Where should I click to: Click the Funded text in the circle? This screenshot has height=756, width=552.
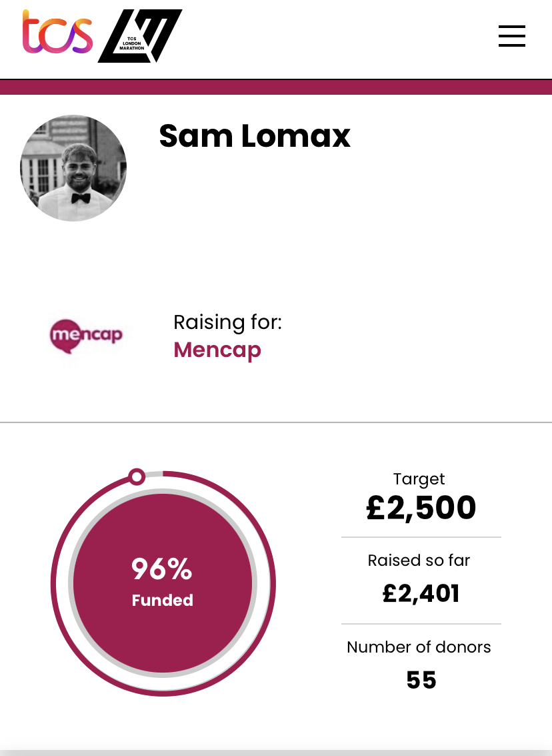tap(162, 601)
